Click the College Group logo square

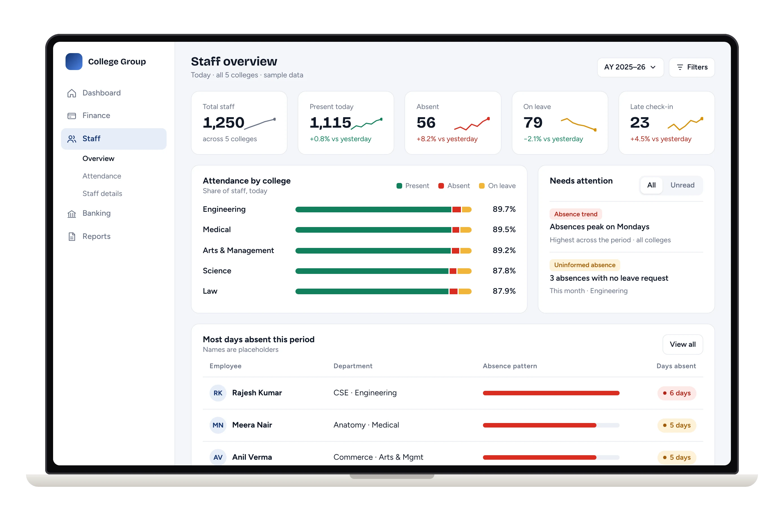[x=74, y=61]
